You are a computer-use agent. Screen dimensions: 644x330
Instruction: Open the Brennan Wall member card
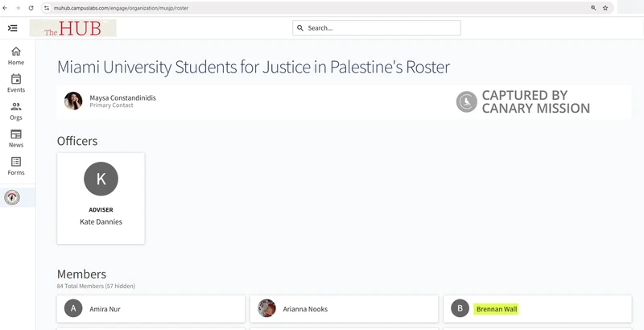[537, 308]
